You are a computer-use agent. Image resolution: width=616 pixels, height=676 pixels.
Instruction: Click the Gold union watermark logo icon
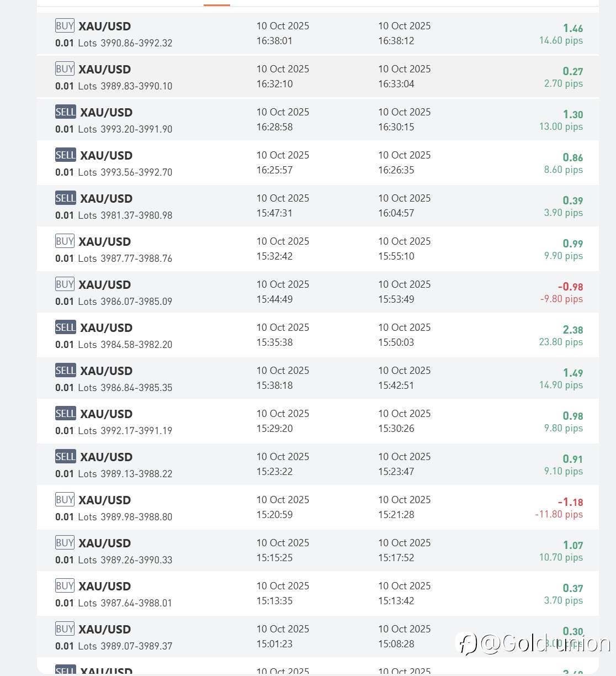467,643
